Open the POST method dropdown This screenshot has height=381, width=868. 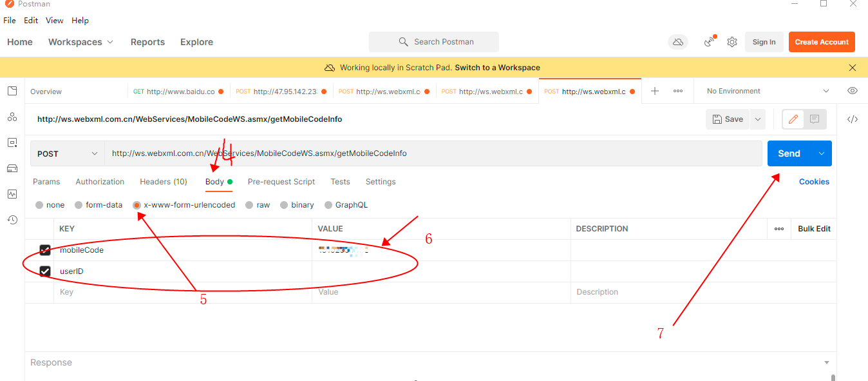click(68, 153)
